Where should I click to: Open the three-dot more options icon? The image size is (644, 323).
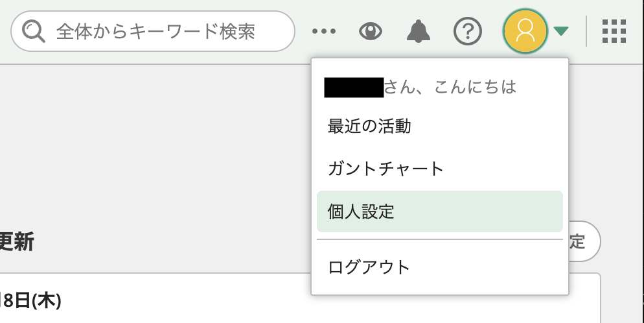pos(324,31)
